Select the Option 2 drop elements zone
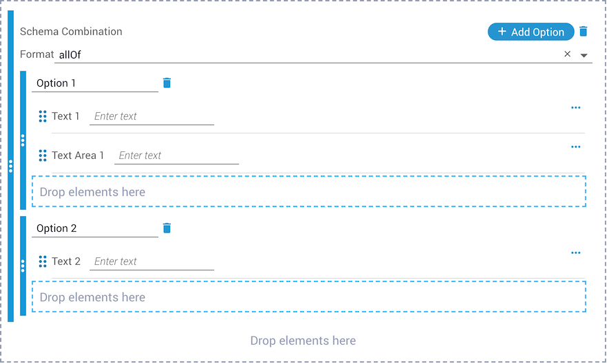Image resolution: width=609 pixels, height=364 pixels. tap(309, 297)
